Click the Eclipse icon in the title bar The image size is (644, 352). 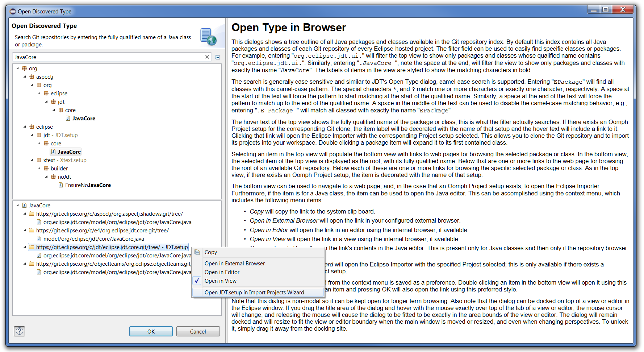(13, 11)
